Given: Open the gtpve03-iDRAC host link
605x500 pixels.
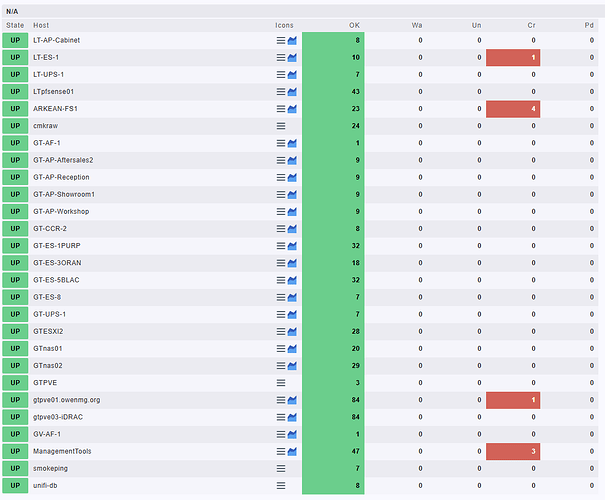Looking at the screenshot, I should [62, 417].
